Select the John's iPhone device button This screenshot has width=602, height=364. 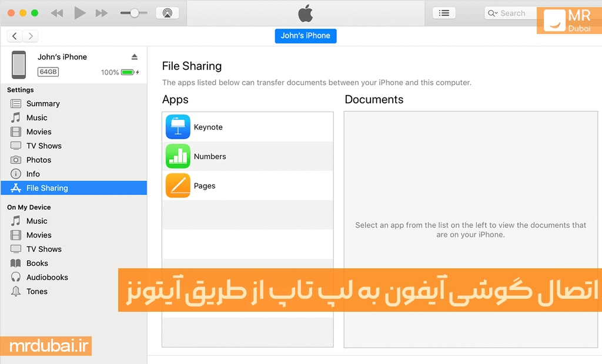(306, 36)
